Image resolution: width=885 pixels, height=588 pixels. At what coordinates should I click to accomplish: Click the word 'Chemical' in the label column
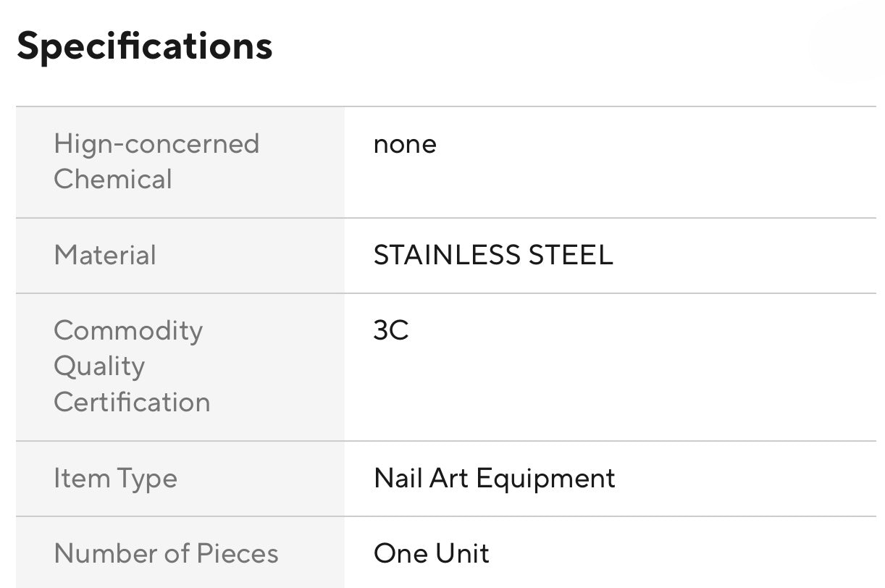point(113,180)
